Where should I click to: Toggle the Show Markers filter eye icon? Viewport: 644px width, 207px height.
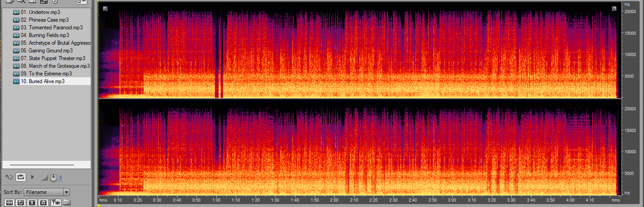pos(55,202)
